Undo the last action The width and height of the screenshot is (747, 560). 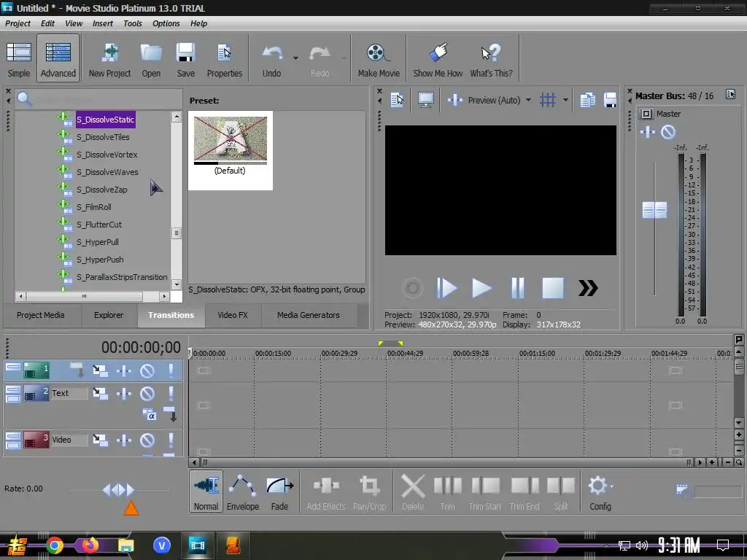(x=271, y=60)
